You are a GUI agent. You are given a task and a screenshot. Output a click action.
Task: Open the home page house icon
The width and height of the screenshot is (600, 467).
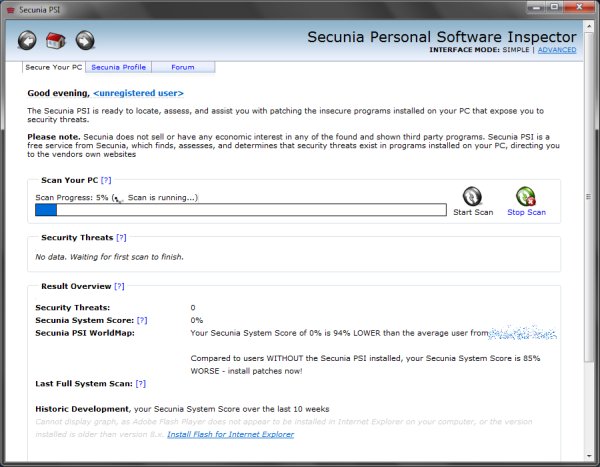(x=55, y=40)
